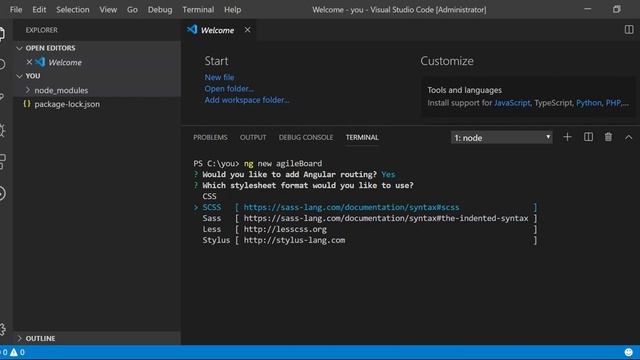
Task: Click VS Code icon on Welcome tab
Action: 192,29
